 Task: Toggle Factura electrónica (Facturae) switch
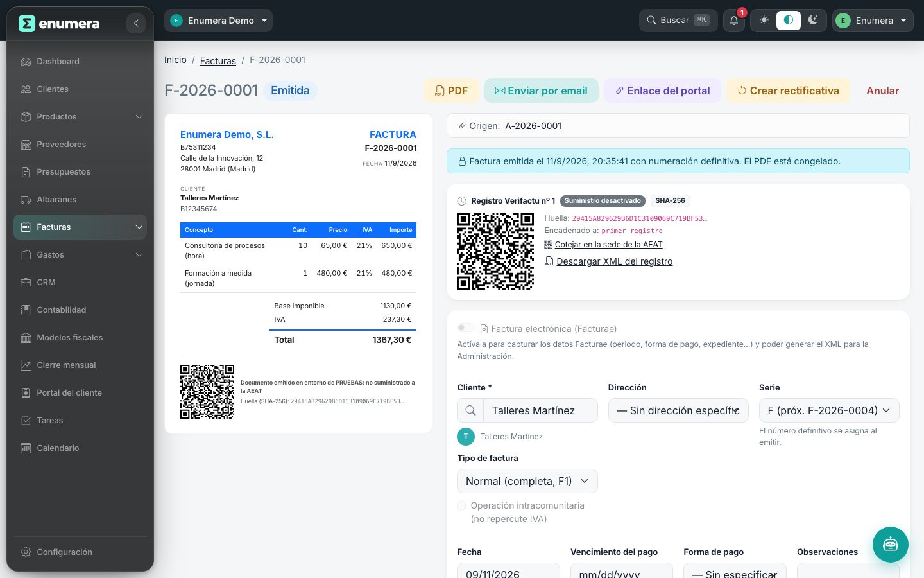point(466,328)
